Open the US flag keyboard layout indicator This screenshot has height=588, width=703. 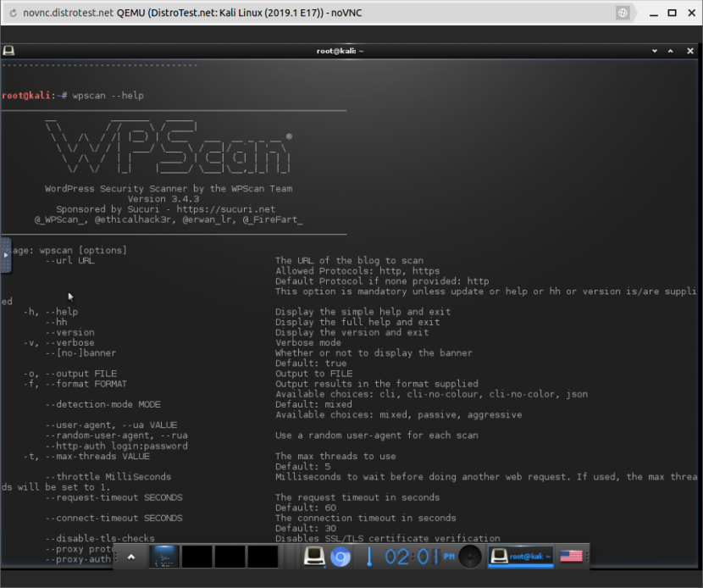coord(571,556)
